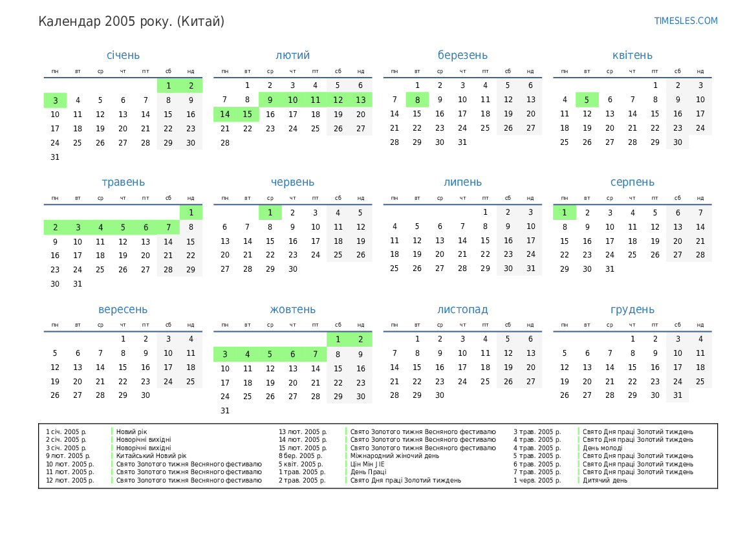The height and width of the screenshot is (535, 756).
Task: Click the Дитячий день legend entry
Action: pos(605,481)
